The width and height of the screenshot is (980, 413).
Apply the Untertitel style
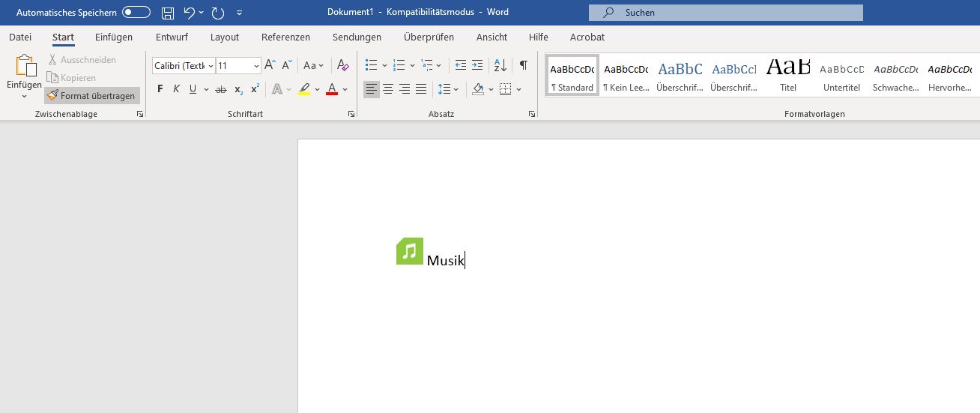tap(842, 75)
